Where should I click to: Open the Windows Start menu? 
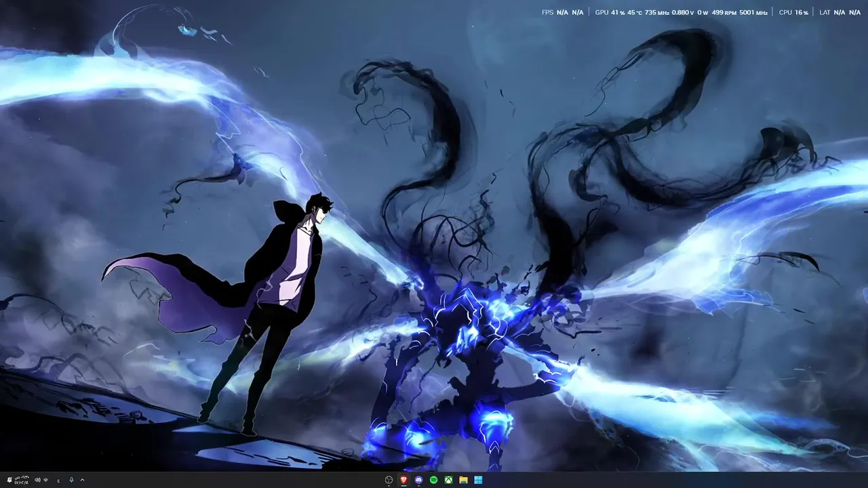point(479,480)
